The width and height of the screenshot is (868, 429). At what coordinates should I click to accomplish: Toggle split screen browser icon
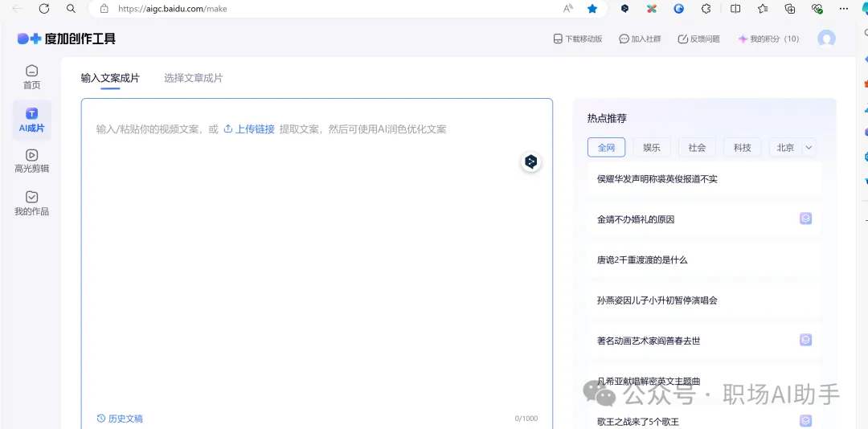pos(735,8)
